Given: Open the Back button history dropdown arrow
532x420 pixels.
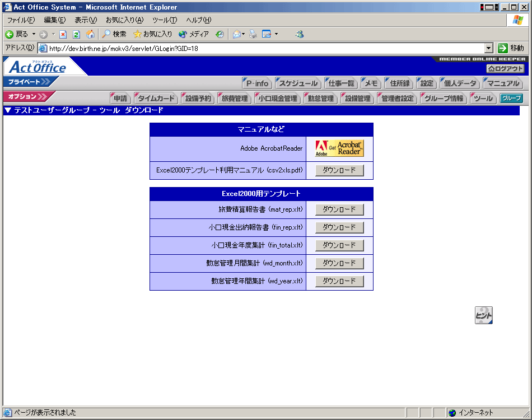Looking at the screenshot, I should pos(34,34).
